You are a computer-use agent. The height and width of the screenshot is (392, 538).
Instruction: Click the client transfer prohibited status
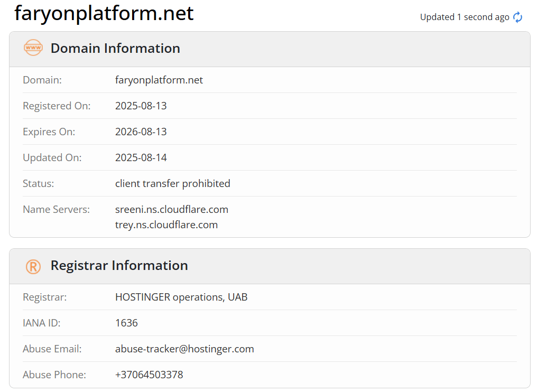pos(173,183)
